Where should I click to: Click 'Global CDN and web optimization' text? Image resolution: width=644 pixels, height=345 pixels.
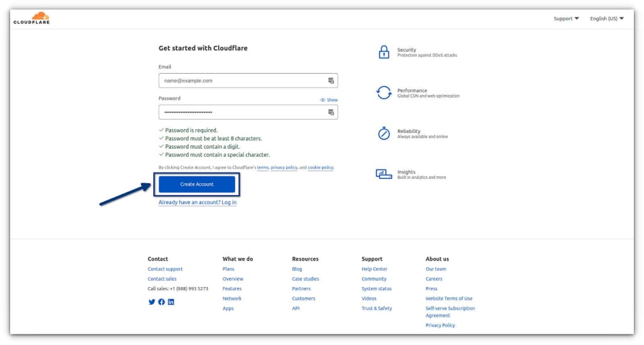tap(428, 96)
